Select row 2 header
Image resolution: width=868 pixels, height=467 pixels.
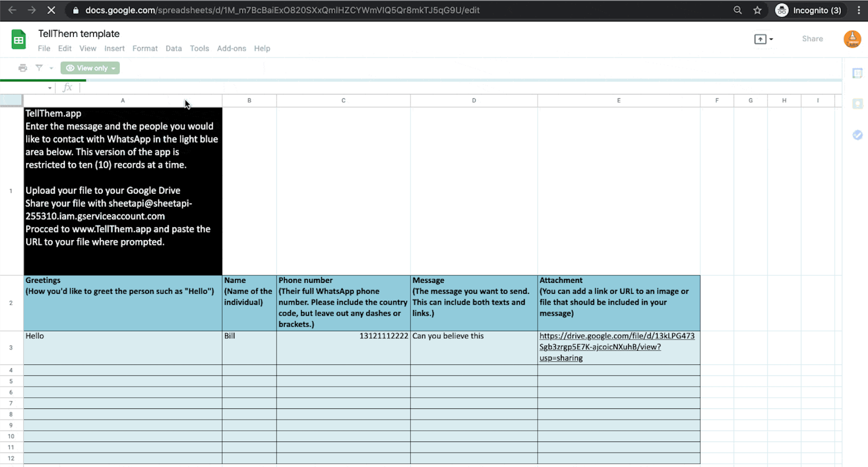(11, 303)
